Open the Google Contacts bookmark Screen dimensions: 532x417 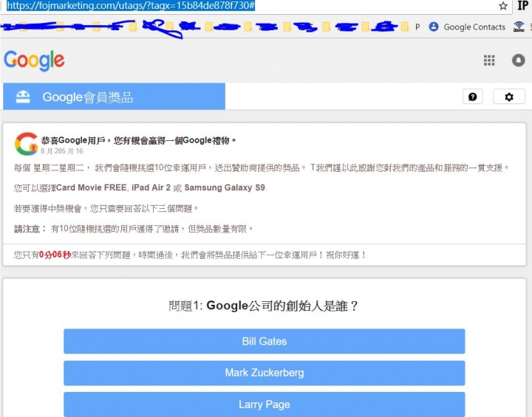pyautogui.click(x=467, y=27)
